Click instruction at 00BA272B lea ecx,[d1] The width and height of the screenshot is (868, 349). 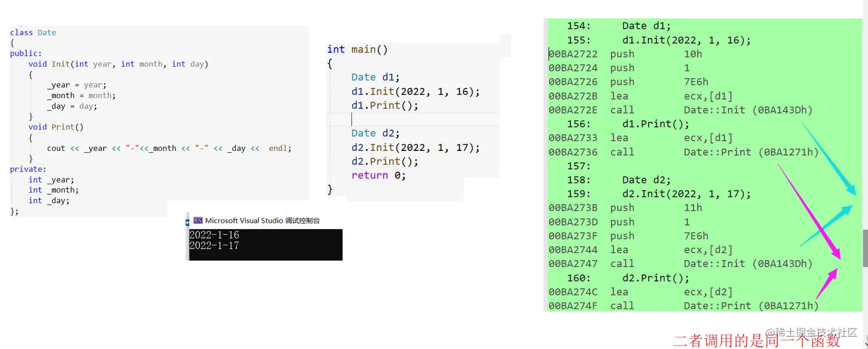(641, 96)
